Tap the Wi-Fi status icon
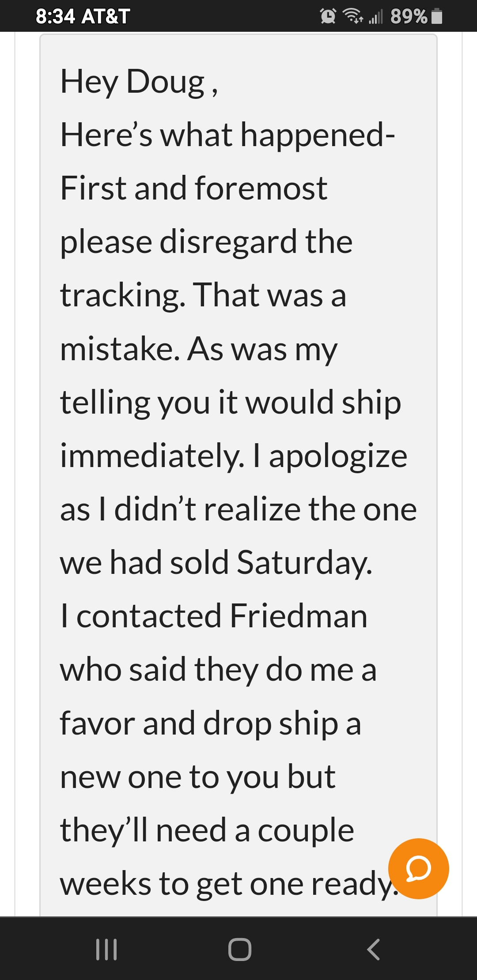The width and height of the screenshot is (477, 980). (352, 16)
